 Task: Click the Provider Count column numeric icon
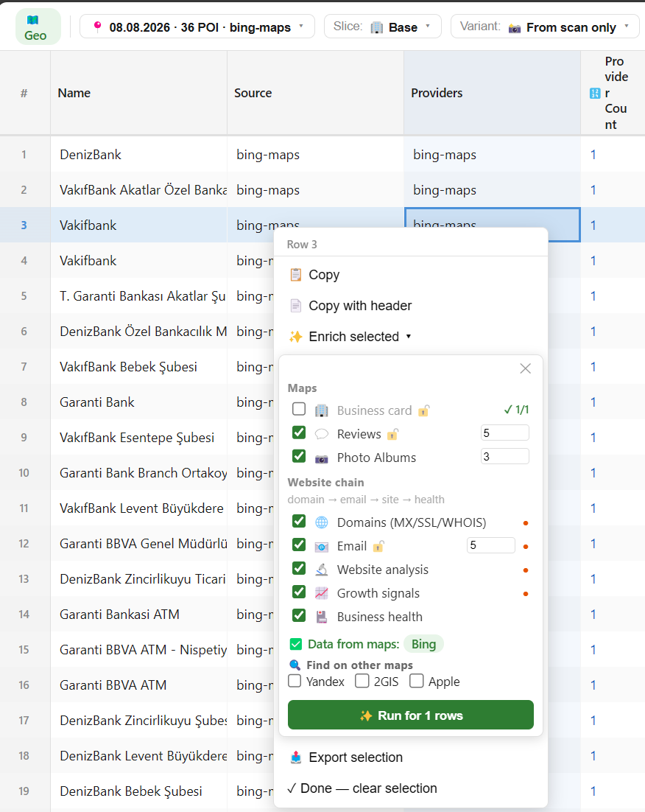(x=595, y=94)
